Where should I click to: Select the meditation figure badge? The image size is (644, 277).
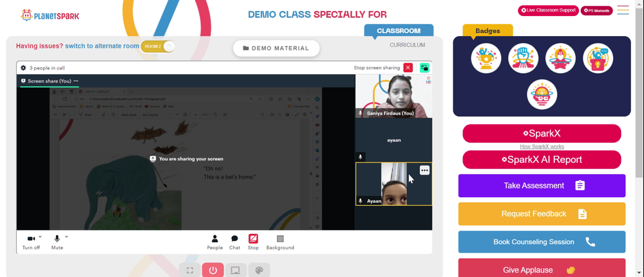[561, 59]
